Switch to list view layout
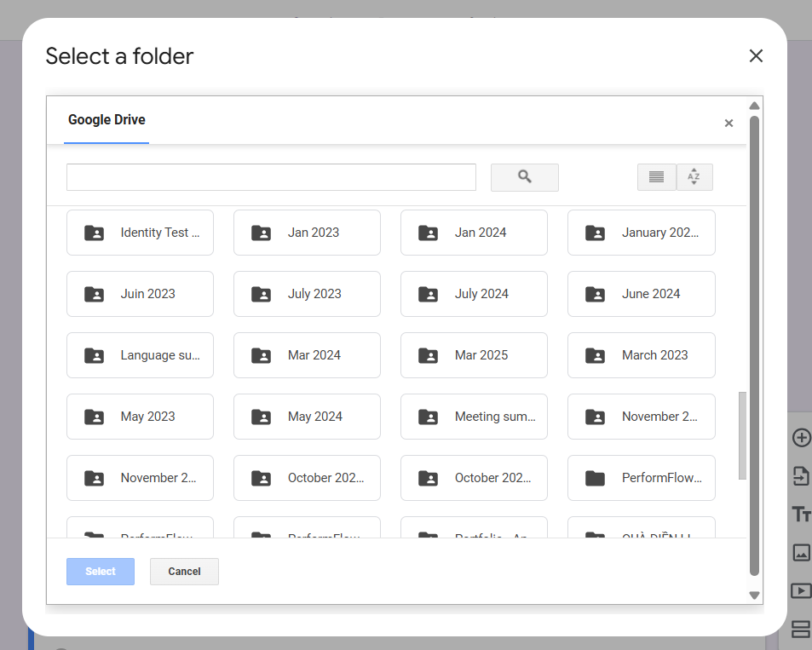The height and width of the screenshot is (650, 812). tap(656, 177)
